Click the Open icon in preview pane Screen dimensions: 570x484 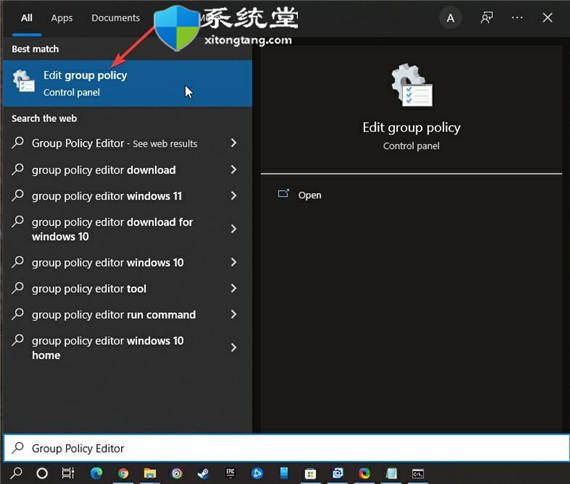[x=284, y=194]
